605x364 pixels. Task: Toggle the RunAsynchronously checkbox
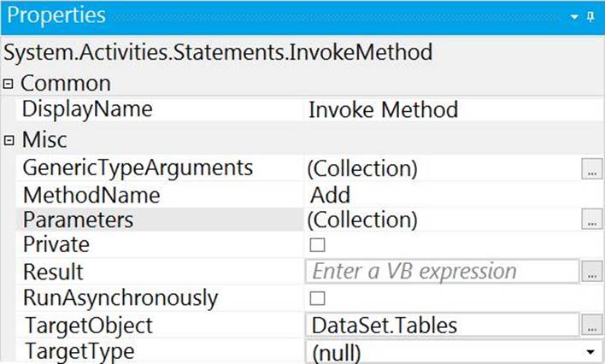[x=318, y=298]
